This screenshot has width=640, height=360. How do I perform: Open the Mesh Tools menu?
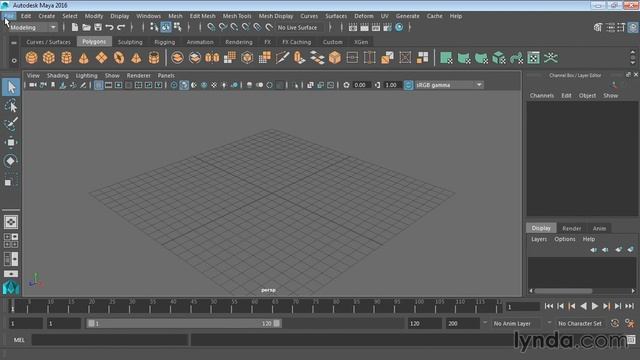click(x=237, y=16)
